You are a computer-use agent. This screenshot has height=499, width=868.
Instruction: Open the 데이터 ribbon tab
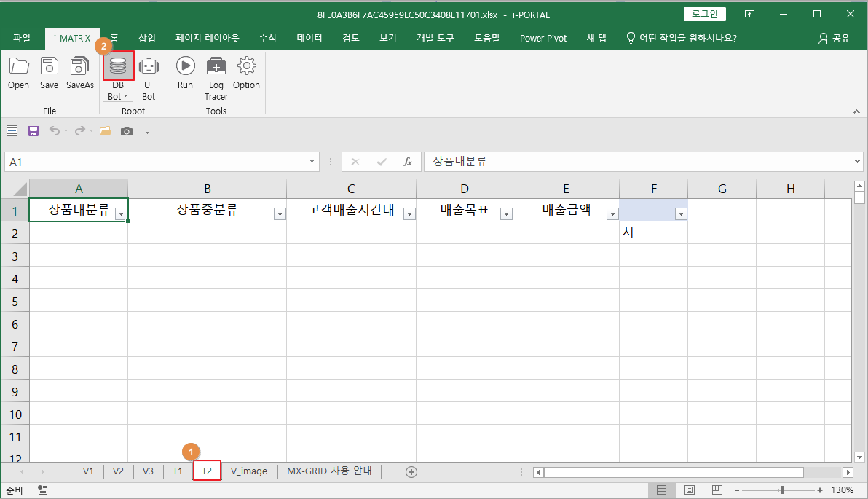(x=309, y=38)
